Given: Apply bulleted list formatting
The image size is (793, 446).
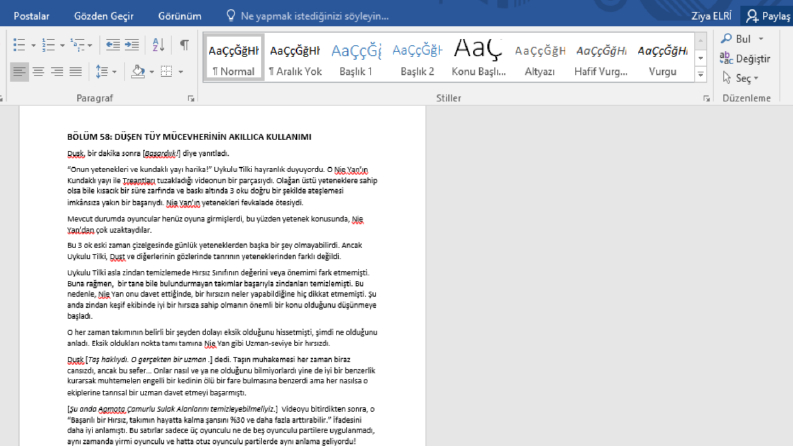Looking at the screenshot, I should [19, 45].
